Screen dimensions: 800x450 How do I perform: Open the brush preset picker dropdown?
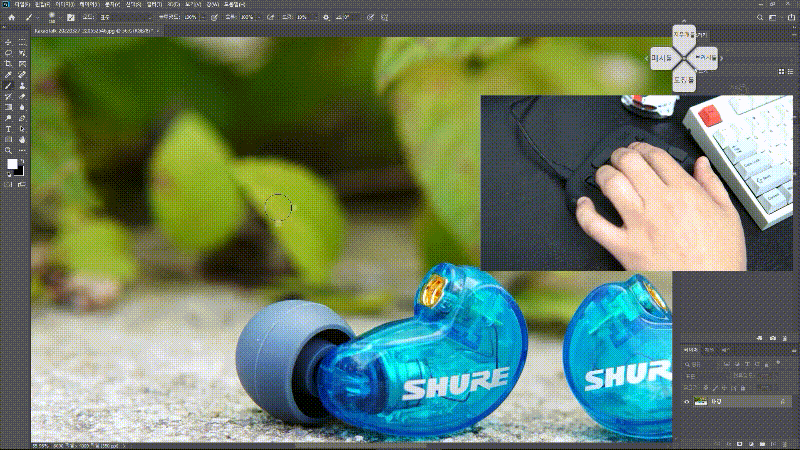coord(60,17)
